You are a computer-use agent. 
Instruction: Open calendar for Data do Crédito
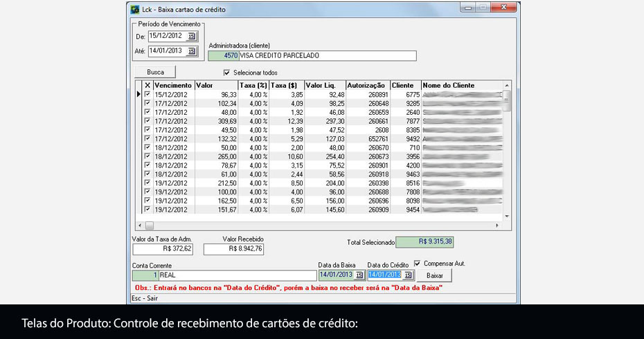point(409,275)
